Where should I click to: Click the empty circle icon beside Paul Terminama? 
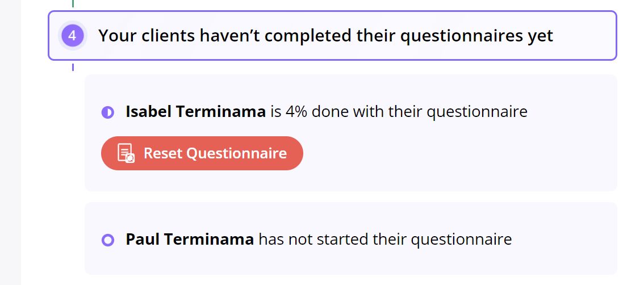[x=107, y=240]
